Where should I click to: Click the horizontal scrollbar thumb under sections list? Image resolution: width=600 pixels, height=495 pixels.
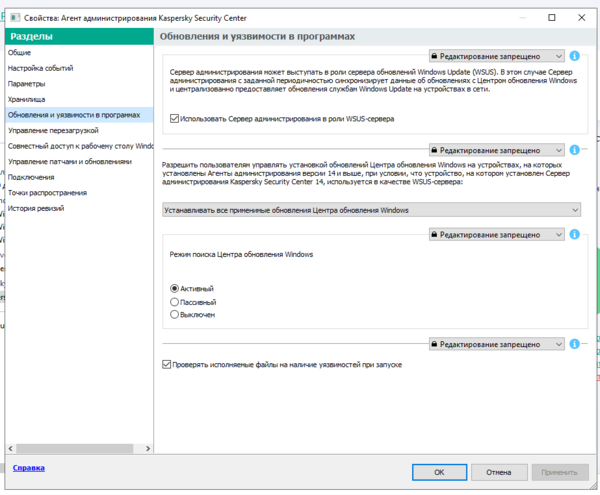[75, 448]
